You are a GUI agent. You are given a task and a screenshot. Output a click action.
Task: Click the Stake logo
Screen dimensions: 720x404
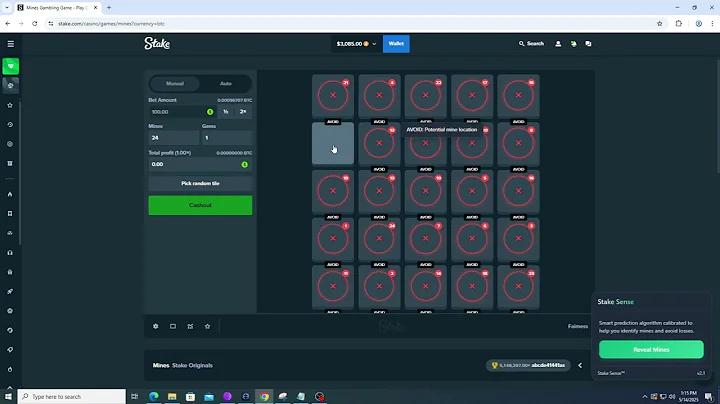[x=157, y=43]
